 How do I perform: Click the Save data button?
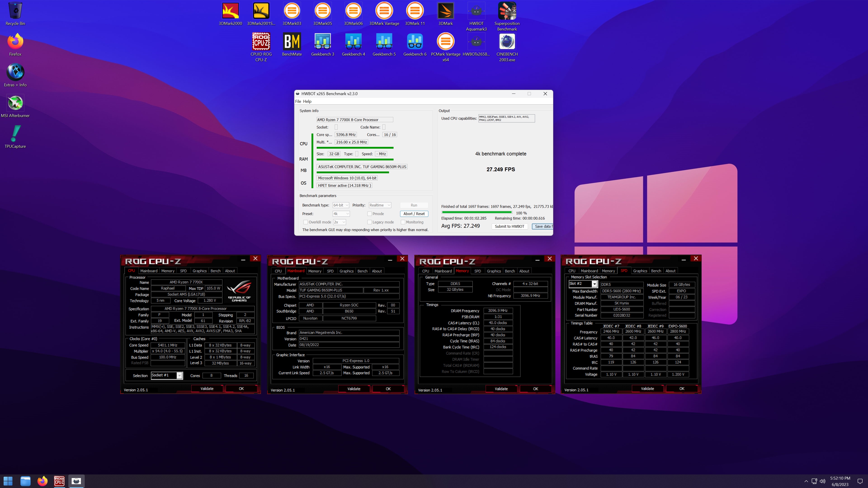[x=542, y=226]
